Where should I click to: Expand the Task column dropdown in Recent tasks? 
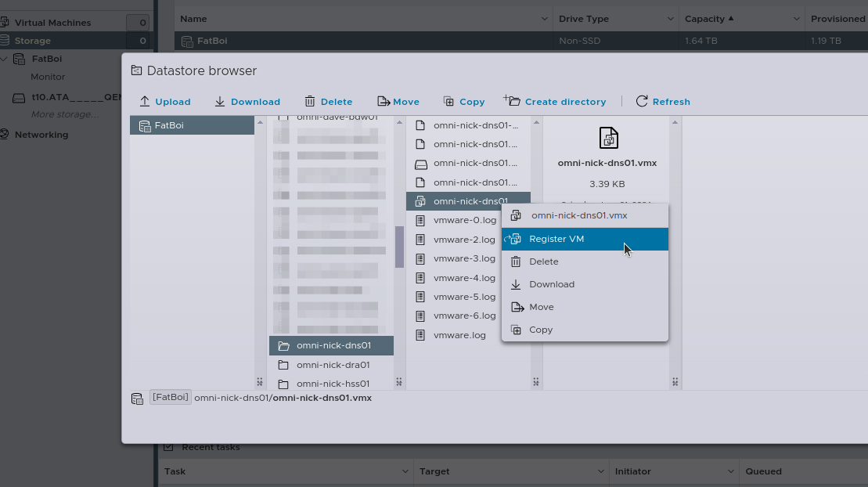(x=405, y=471)
